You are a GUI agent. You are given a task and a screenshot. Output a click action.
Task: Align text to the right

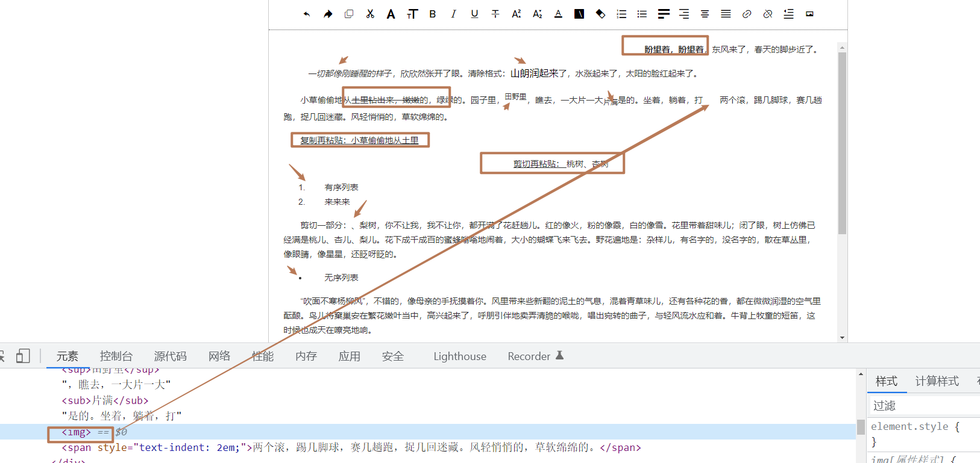[684, 14]
